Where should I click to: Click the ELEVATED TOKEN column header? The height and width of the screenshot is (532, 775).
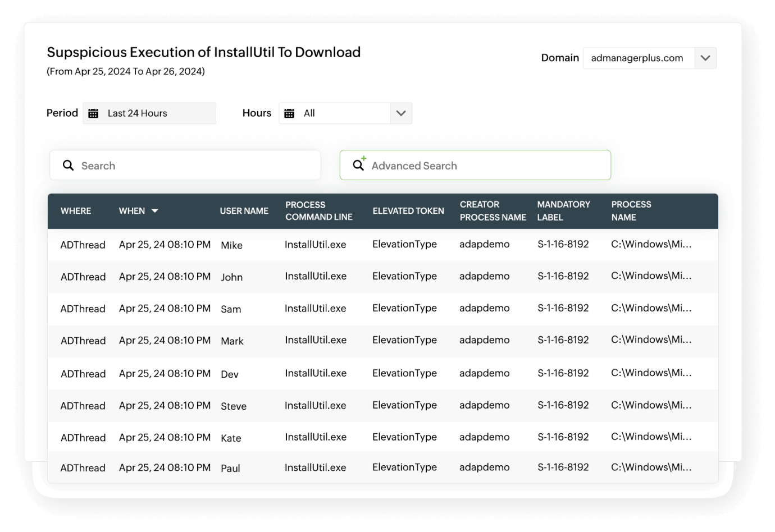click(408, 211)
